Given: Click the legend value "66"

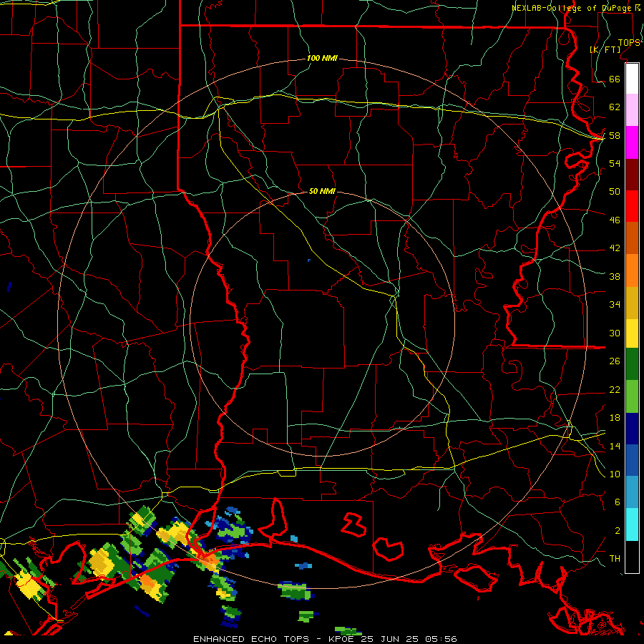Looking at the screenshot, I should tap(615, 79).
